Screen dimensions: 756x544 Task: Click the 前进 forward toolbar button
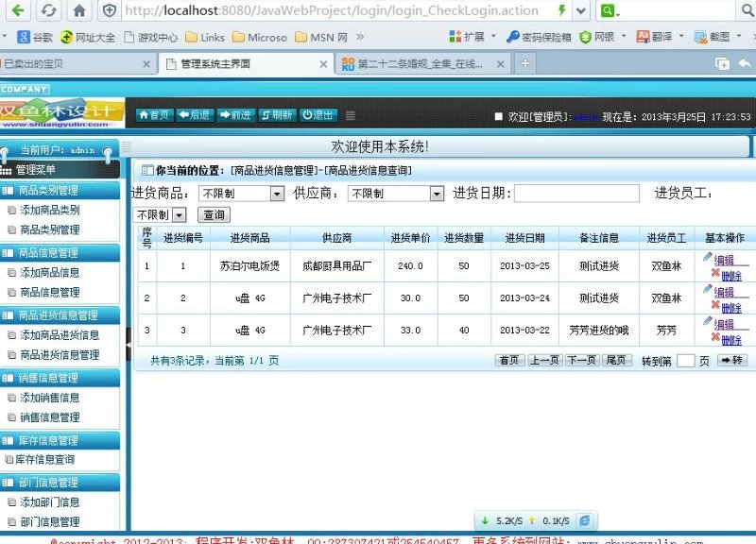click(235, 115)
